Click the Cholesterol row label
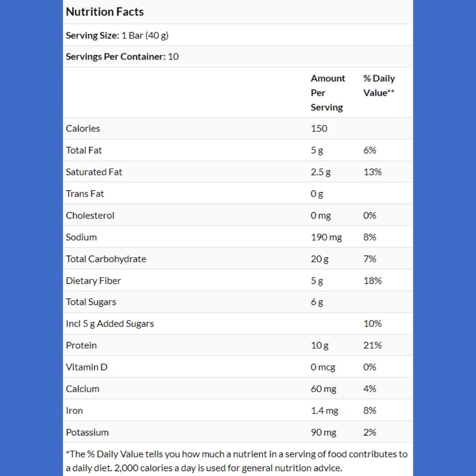This screenshot has width=476, height=476. point(90,216)
